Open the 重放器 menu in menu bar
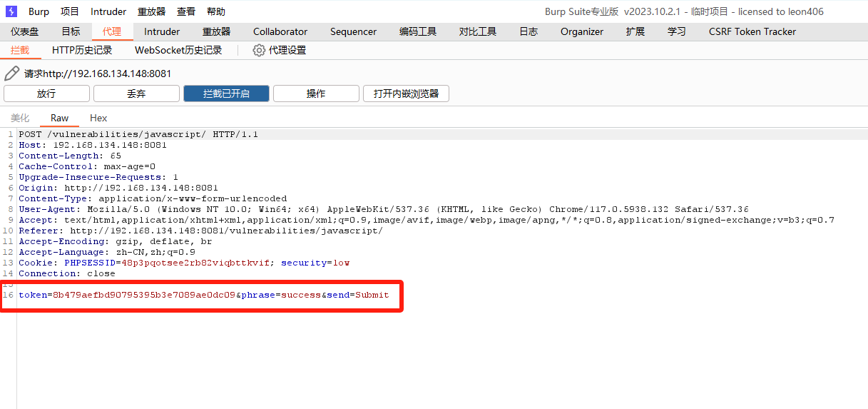Screen dimensions: 868x409 tap(151, 11)
